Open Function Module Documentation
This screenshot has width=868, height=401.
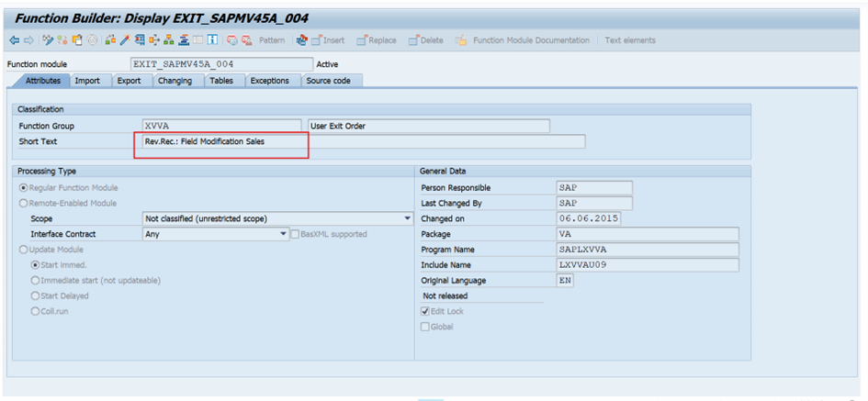[524, 40]
